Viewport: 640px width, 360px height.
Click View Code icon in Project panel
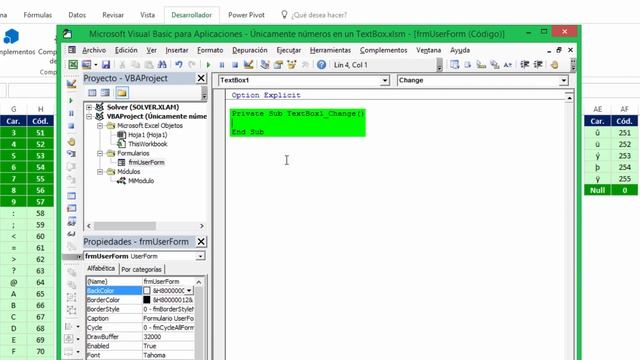coord(92,93)
